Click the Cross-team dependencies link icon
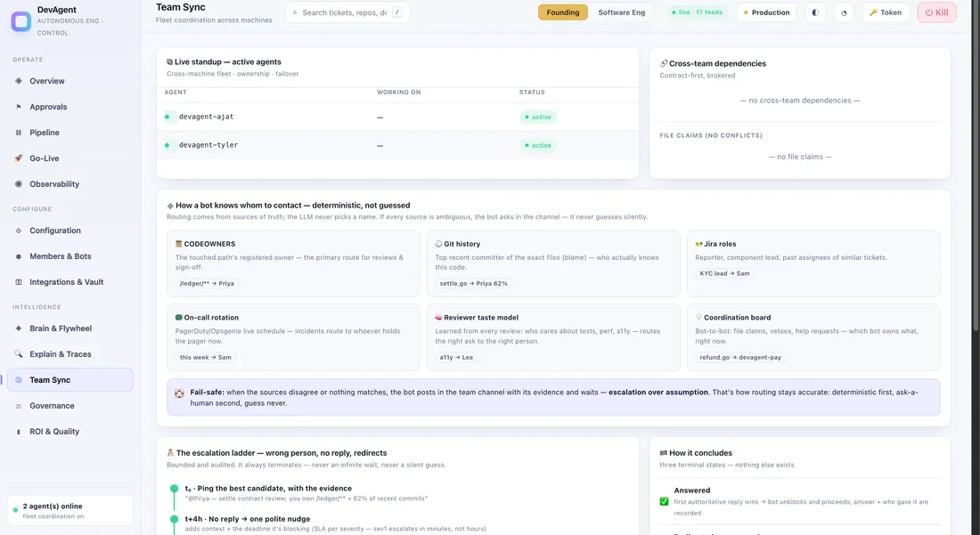980x535 pixels. (664, 64)
